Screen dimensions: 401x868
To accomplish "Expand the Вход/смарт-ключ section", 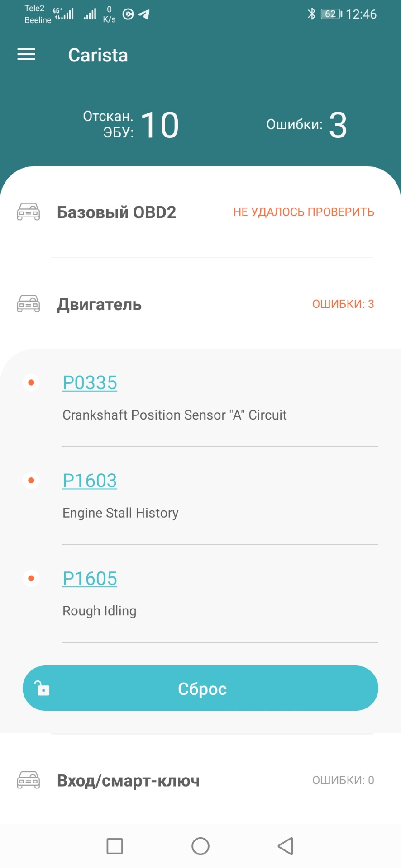I will [128, 781].
